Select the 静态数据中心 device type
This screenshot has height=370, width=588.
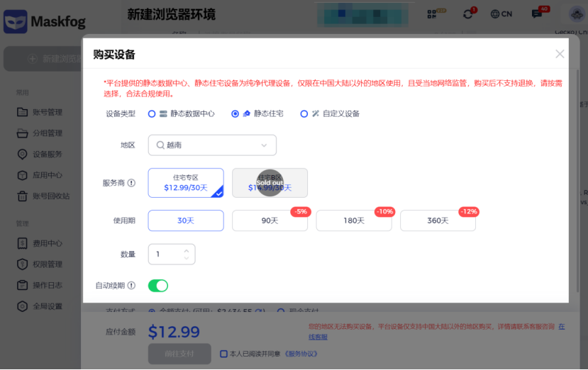[x=152, y=113]
